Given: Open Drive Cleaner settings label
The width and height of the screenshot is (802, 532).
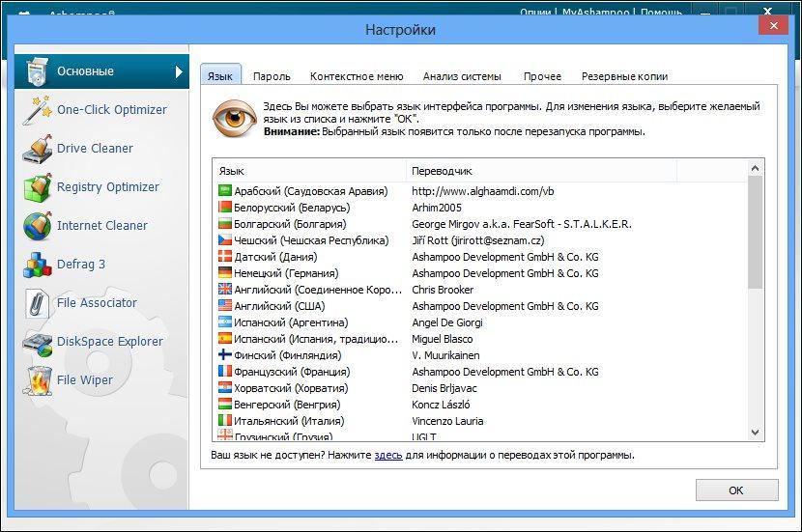Looking at the screenshot, I should [95, 148].
